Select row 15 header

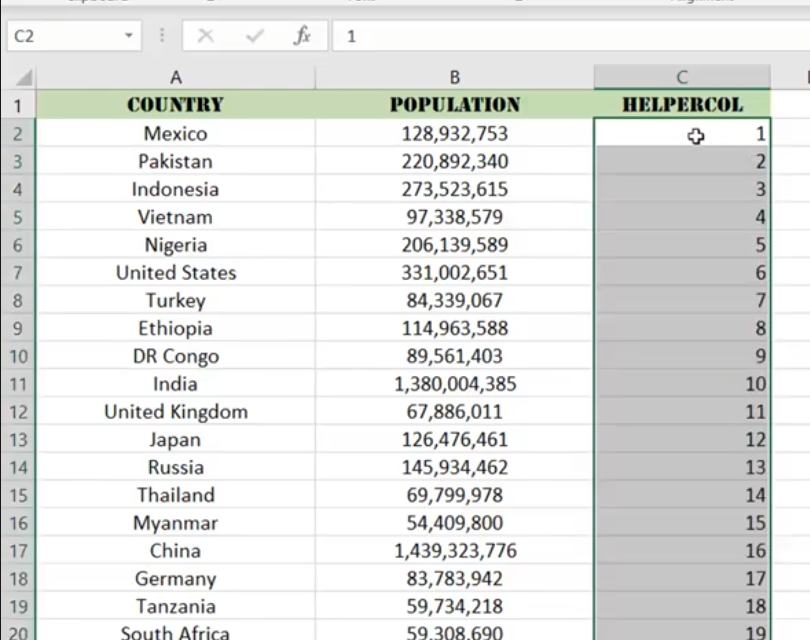tap(18, 495)
